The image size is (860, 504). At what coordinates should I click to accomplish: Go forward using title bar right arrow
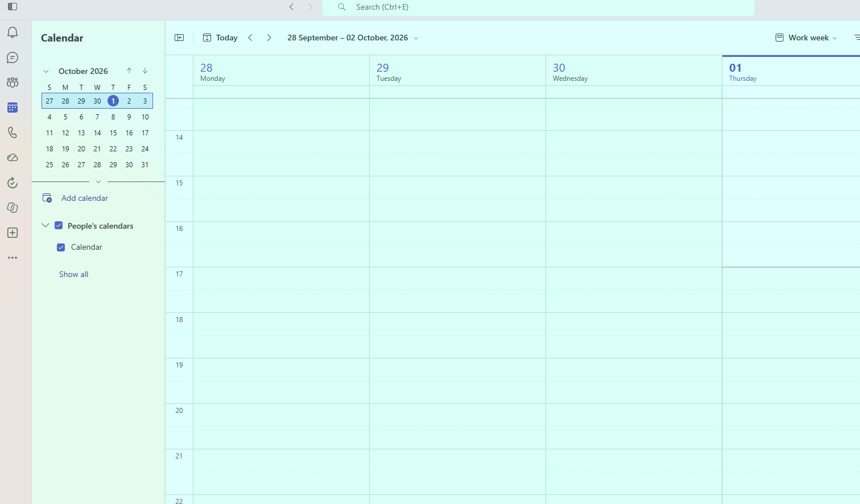tap(310, 7)
